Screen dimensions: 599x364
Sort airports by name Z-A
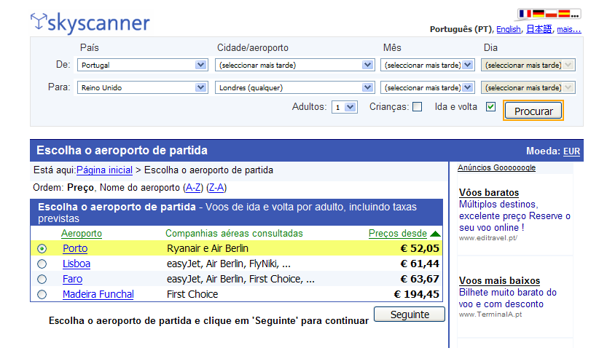click(x=216, y=188)
